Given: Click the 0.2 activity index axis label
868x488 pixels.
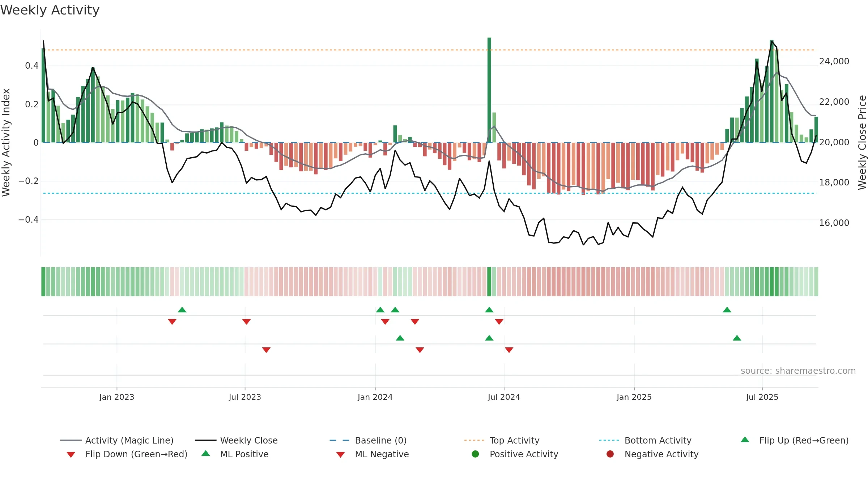Looking at the screenshot, I should click(x=32, y=104).
